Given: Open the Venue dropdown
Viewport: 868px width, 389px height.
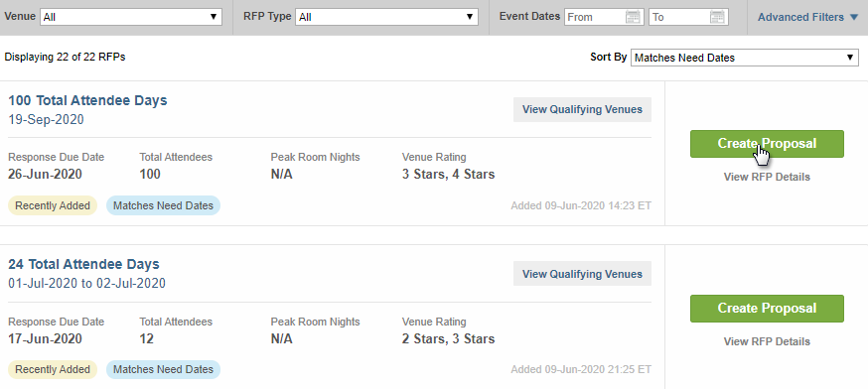Looking at the screenshot, I should tap(131, 17).
